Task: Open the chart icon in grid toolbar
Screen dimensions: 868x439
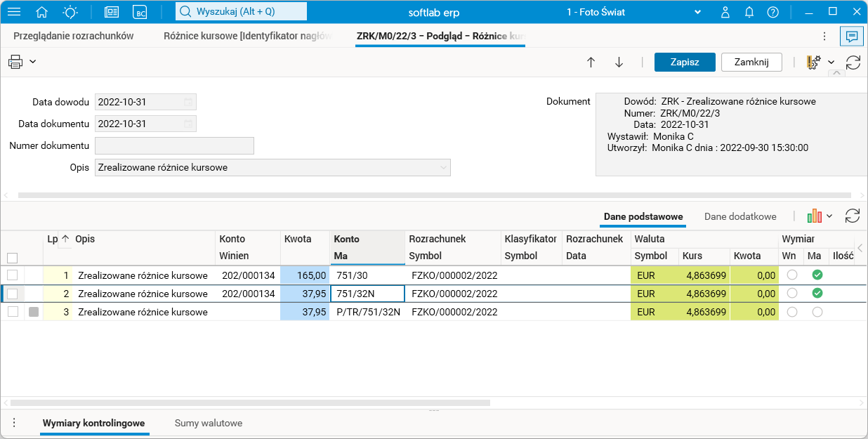Action: point(815,216)
